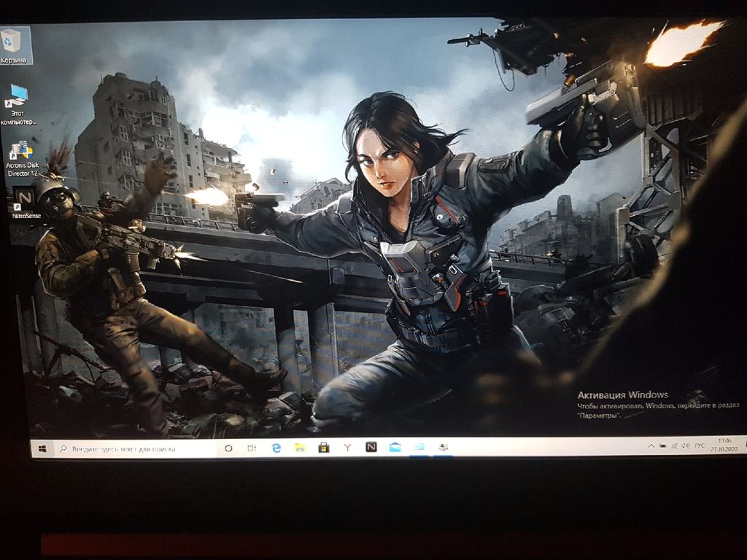Open Cortana circle icon on taskbar
747x560 pixels.
click(228, 448)
